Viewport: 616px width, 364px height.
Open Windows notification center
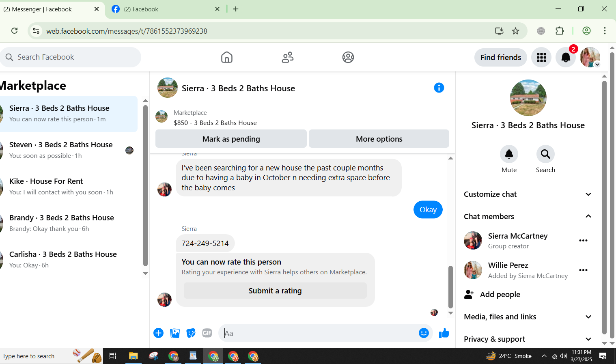point(603,356)
